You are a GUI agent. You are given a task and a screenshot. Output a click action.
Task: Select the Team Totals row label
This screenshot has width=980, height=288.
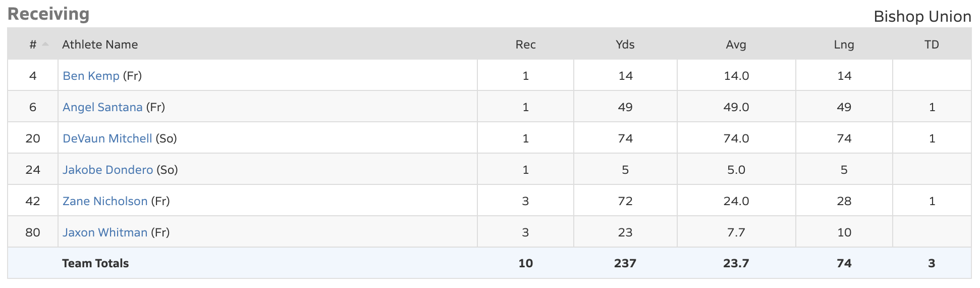point(95,263)
